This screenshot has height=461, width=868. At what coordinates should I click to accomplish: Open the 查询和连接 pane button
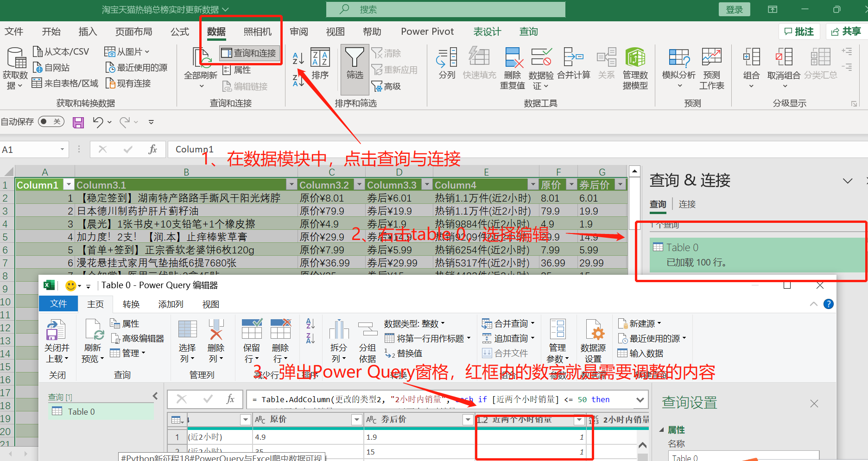(249, 53)
